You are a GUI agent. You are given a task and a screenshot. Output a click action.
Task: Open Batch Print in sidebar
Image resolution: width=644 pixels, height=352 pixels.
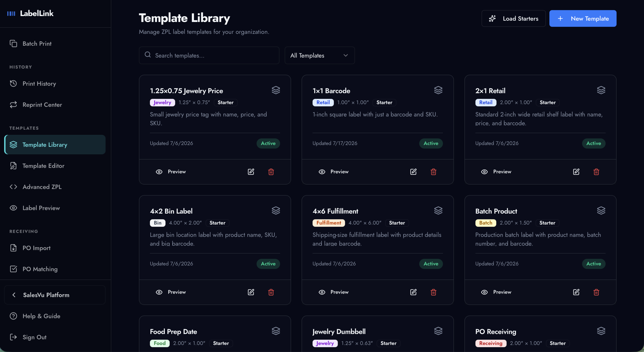click(x=55, y=44)
